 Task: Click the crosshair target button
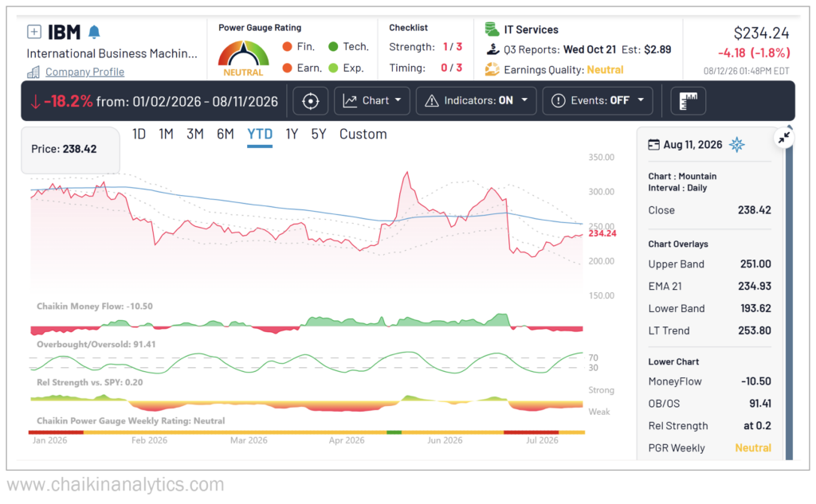tap(311, 101)
